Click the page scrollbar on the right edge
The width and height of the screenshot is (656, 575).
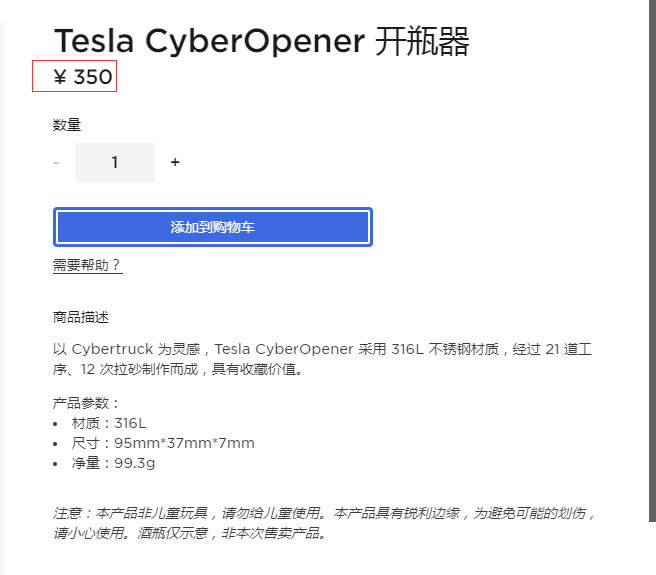pos(651,260)
